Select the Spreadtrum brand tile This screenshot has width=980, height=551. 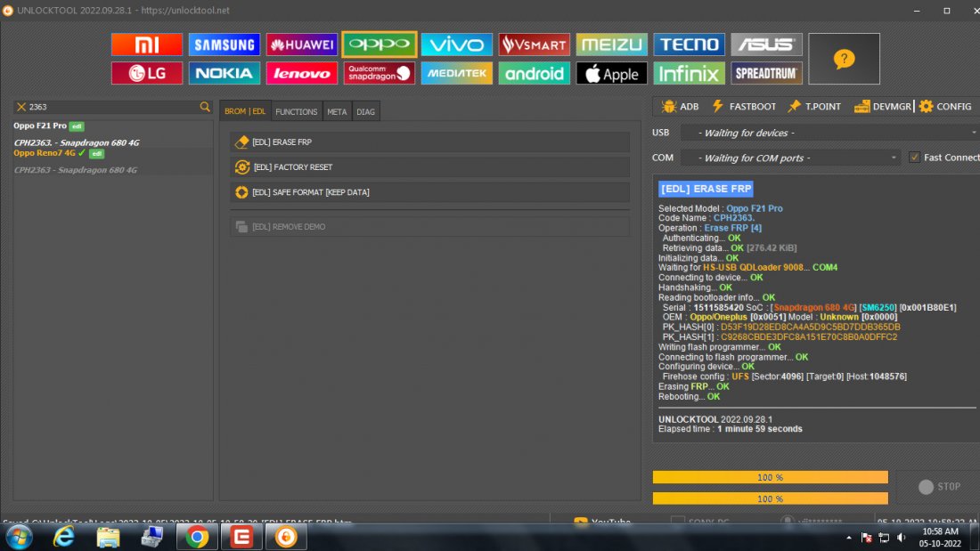[767, 73]
